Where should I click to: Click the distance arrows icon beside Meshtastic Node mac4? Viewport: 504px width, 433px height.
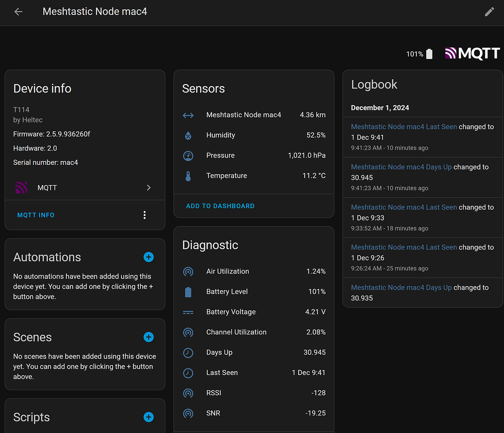pyautogui.click(x=189, y=115)
